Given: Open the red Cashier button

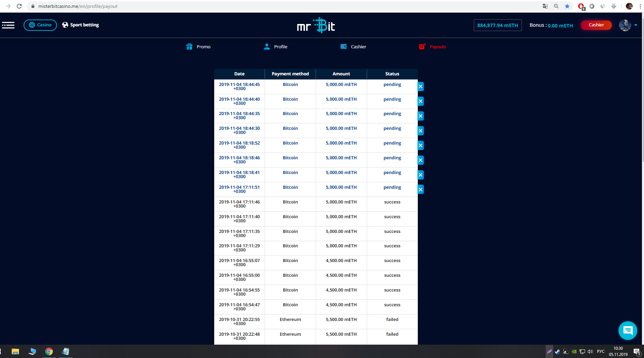Looking at the screenshot, I should click(596, 25).
